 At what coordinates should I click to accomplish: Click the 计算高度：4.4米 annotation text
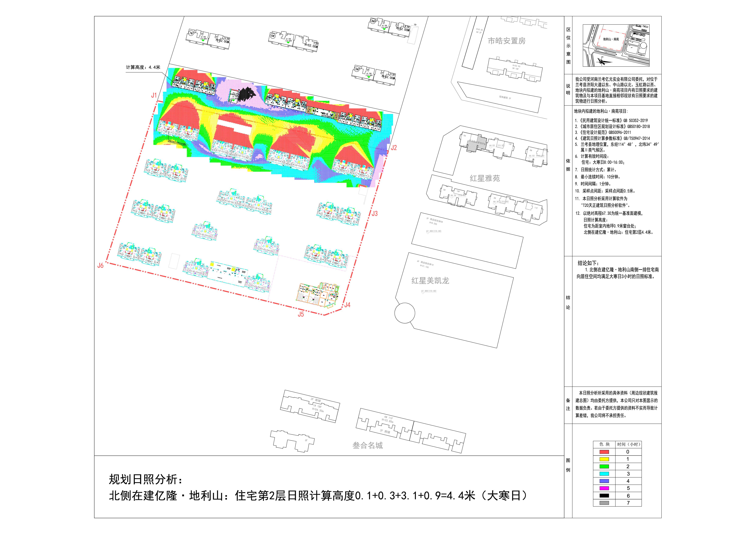(x=143, y=67)
